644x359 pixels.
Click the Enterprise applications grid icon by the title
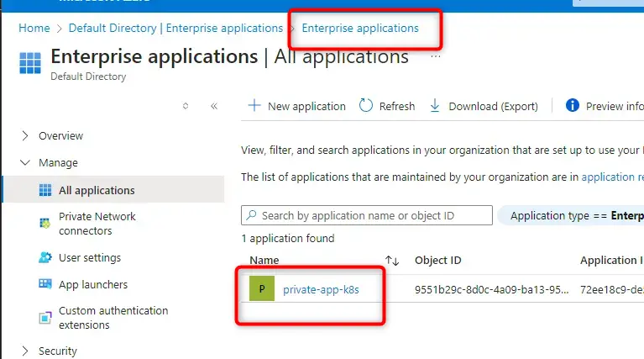(x=30, y=63)
